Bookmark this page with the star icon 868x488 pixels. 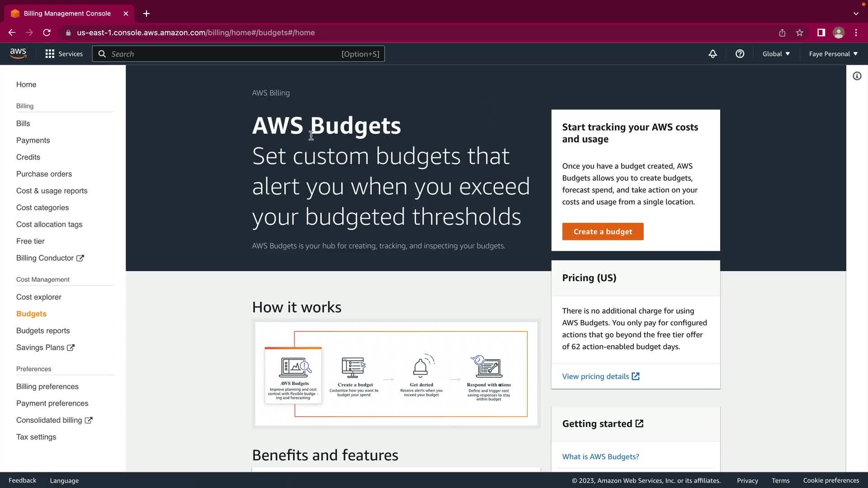pos(800,33)
